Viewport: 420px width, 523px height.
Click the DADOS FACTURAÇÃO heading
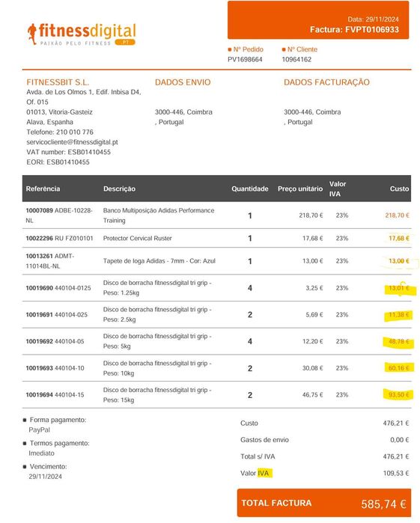(x=326, y=82)
